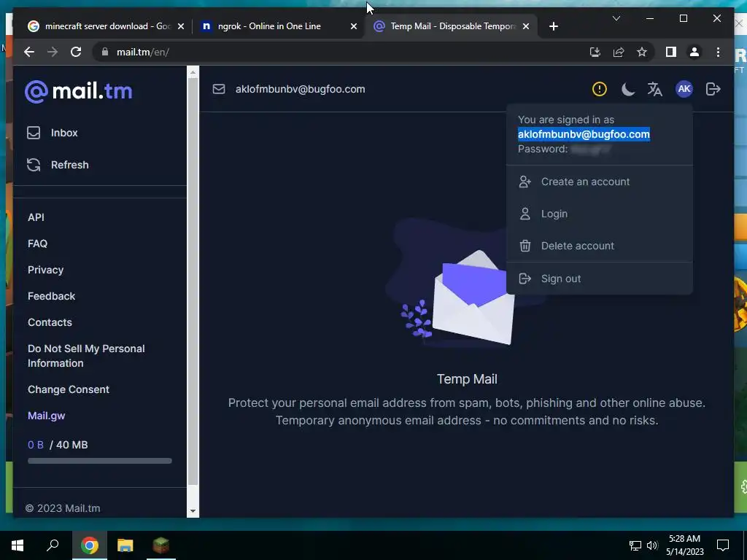Choose Sign out from menu
This screenshot has height=560, width=747.
600,279
